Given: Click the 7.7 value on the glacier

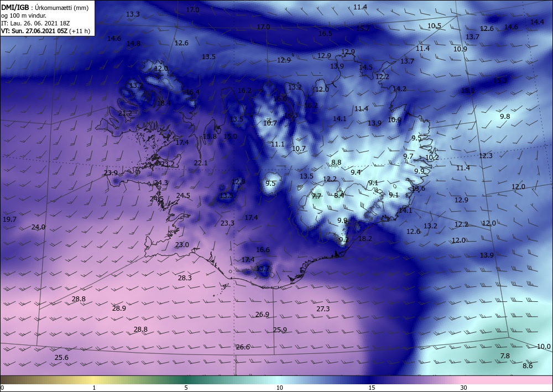Looking at the screenshot, I should 317,196.
